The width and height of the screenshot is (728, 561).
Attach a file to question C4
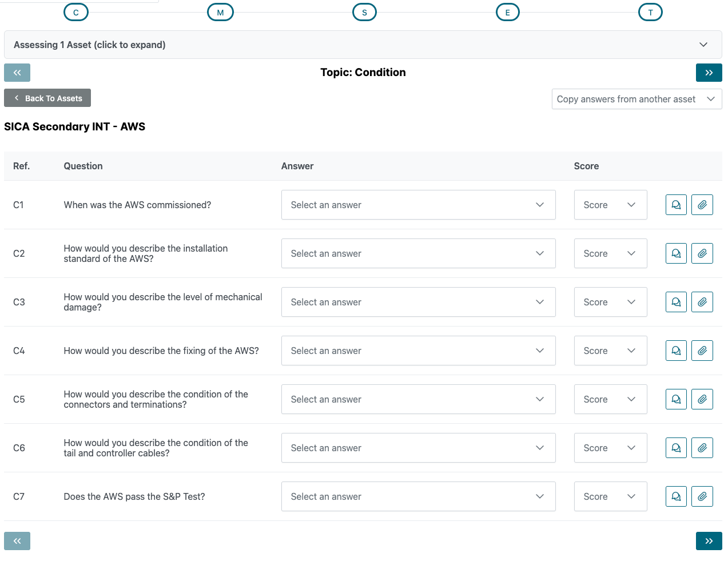702,351
